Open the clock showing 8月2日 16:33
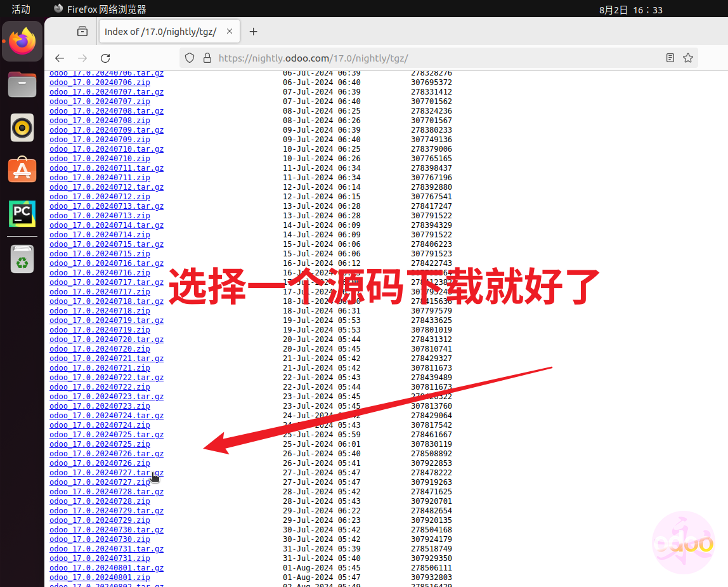Viewport: 728px width, 587px height. click(630, 10)
